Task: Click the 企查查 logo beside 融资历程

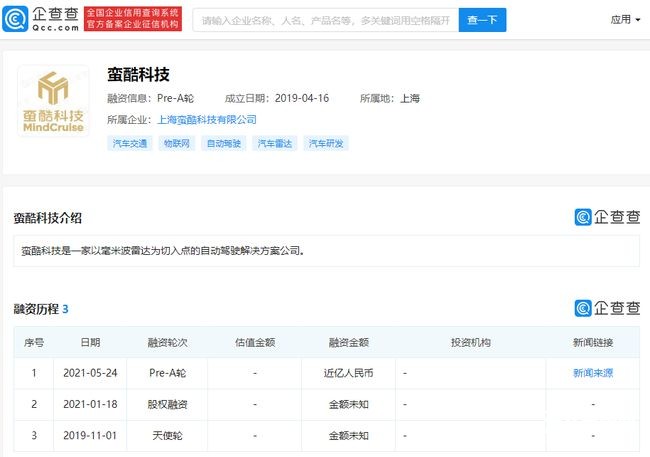Action: tap(606, 308)
